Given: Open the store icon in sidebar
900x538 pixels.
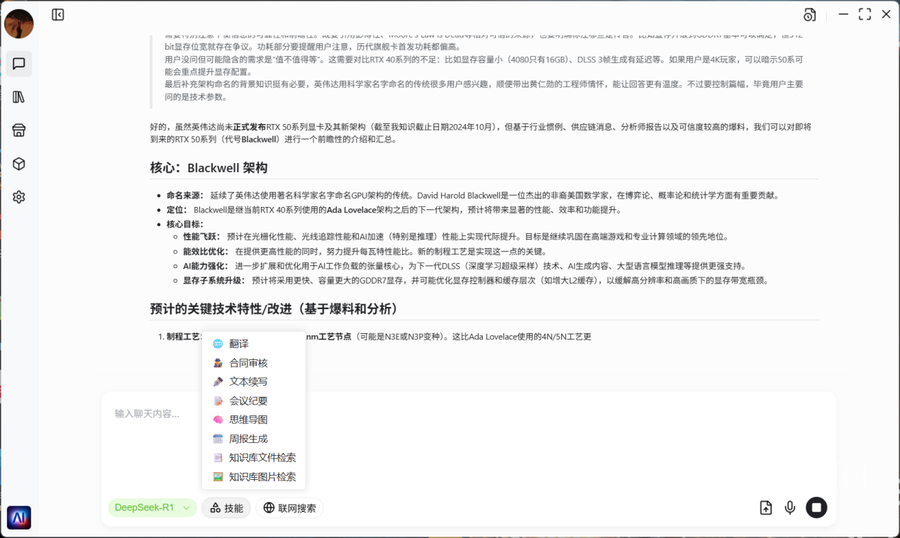Looking at the screenshot, I should [x=19, y=130].
